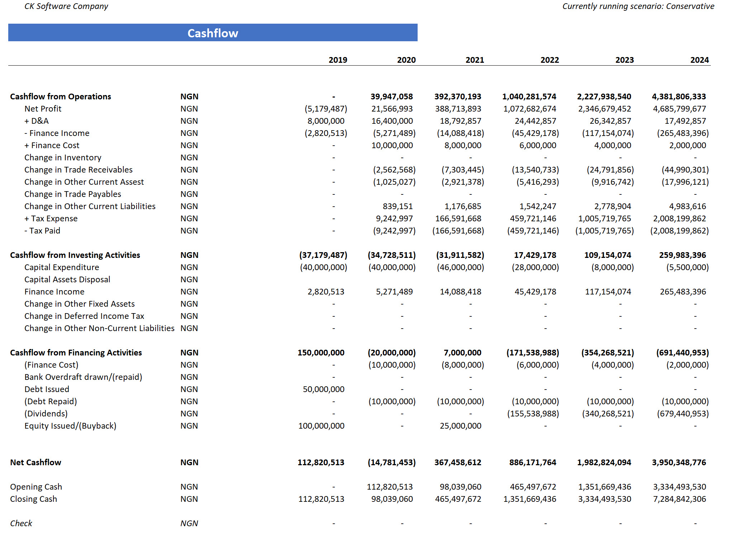Select 'Cashflow from Financing Activities' heading
Image resolution: width=756 pixels, height=547 pixels.
pos(76,353)
